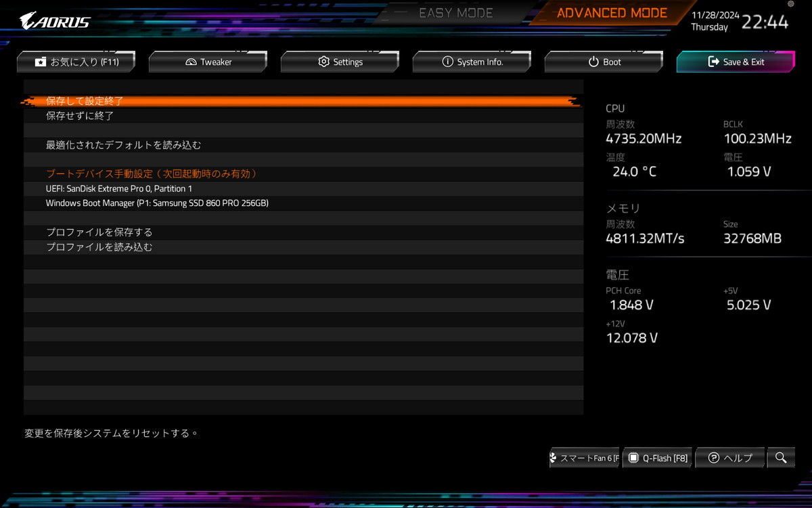Click the CPU voltage value 1.059 V

(x=749, y=172)
